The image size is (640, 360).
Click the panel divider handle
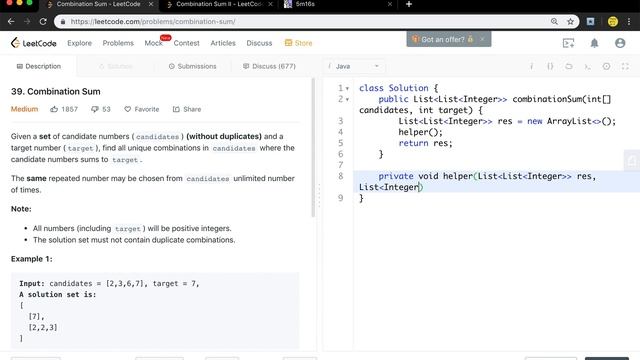pyautogui.click(x=319, y=195)
